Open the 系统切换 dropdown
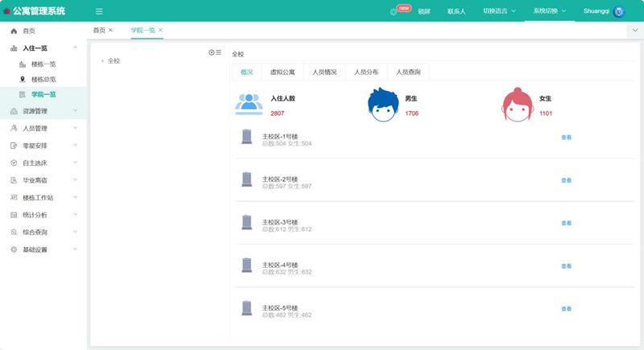Viewport: 644px width, 350px height. click(x=549, y=11)
